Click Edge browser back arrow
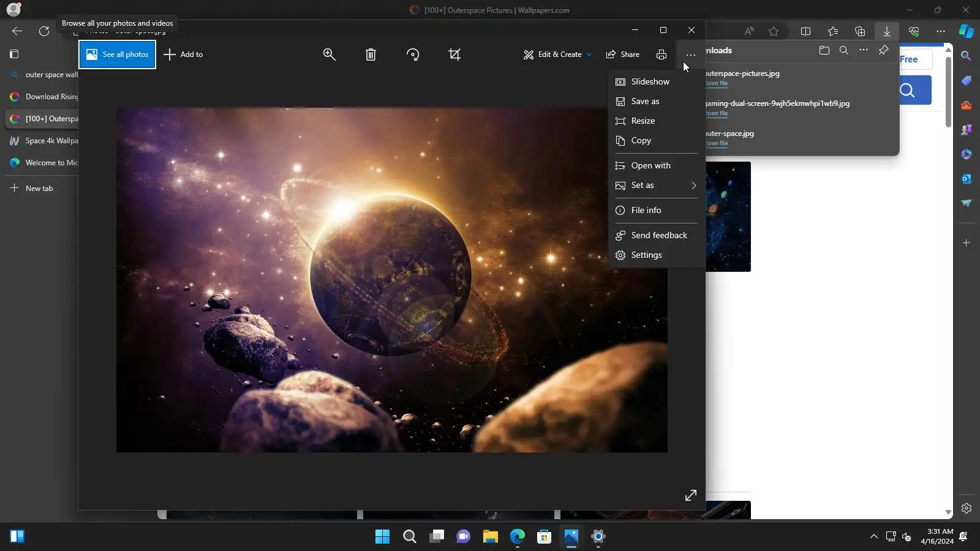The width and height of the screenshot is (980, 551). click(x=17, y=31)
